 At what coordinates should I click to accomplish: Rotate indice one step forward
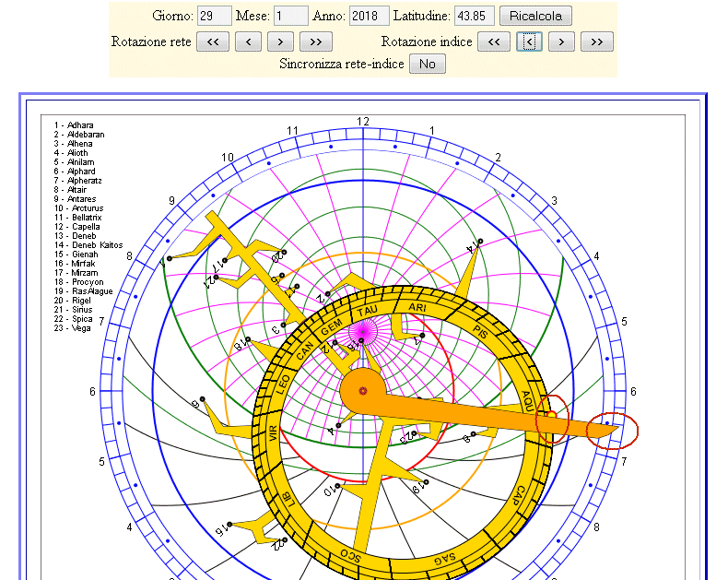[562, 41]
